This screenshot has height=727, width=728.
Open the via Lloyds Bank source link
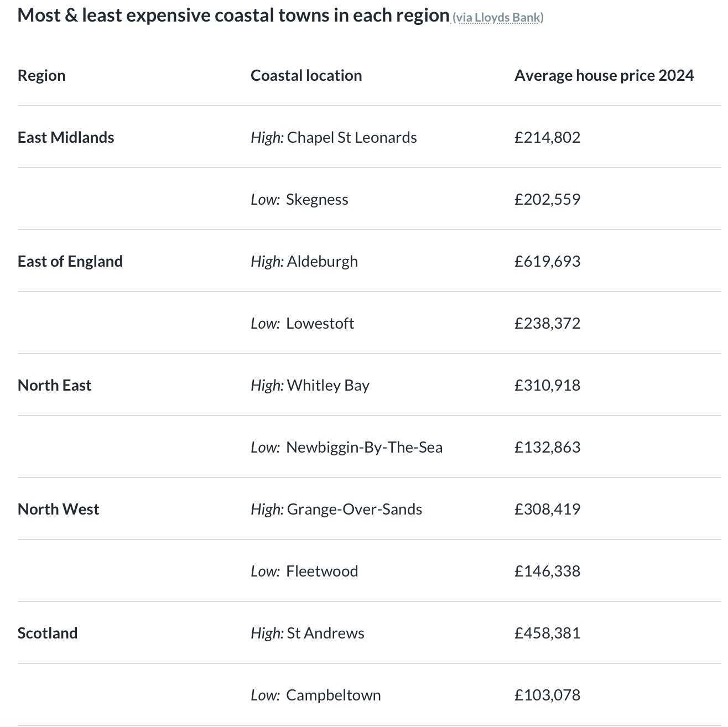click(x=498, y=18)
